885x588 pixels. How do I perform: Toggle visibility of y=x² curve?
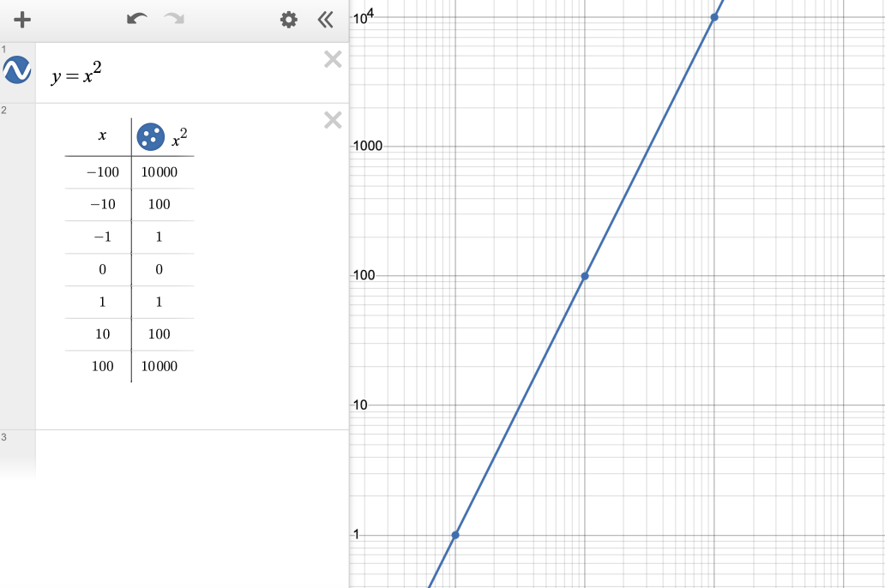(17, 70)
